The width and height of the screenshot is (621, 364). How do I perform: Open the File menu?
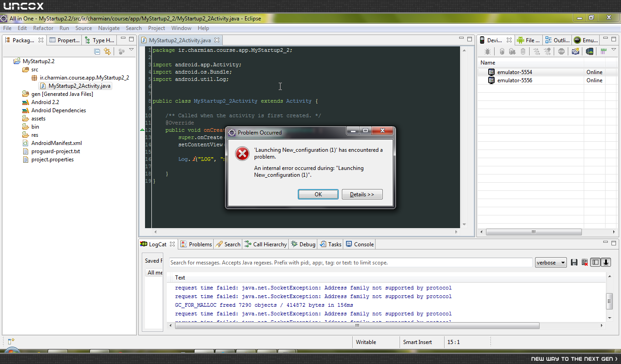tap(7, 28)
